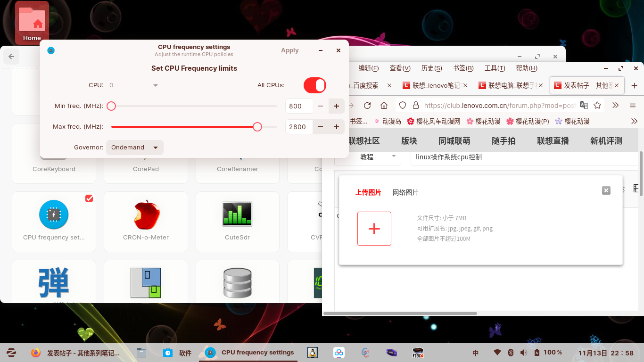Open file manager from taskbar
The width and height of the screenshot is (644, 362).
[141, 353]
